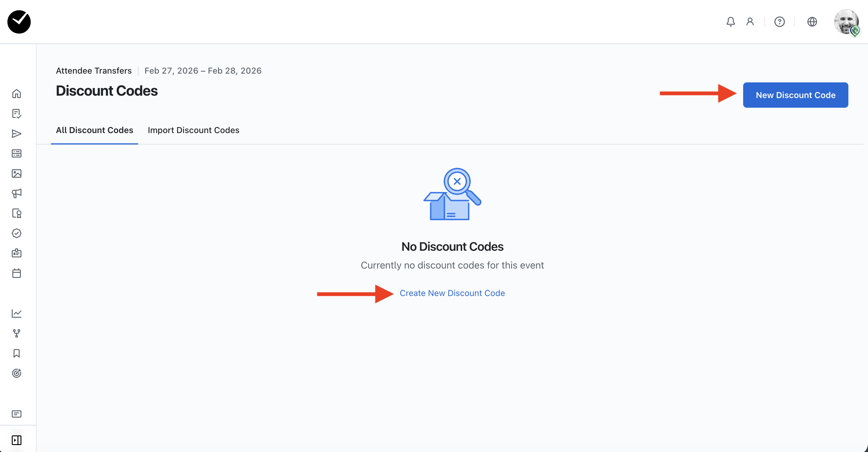Open user profile avatar menu
This screenshot has width=868, height=452.
(846, 22)
